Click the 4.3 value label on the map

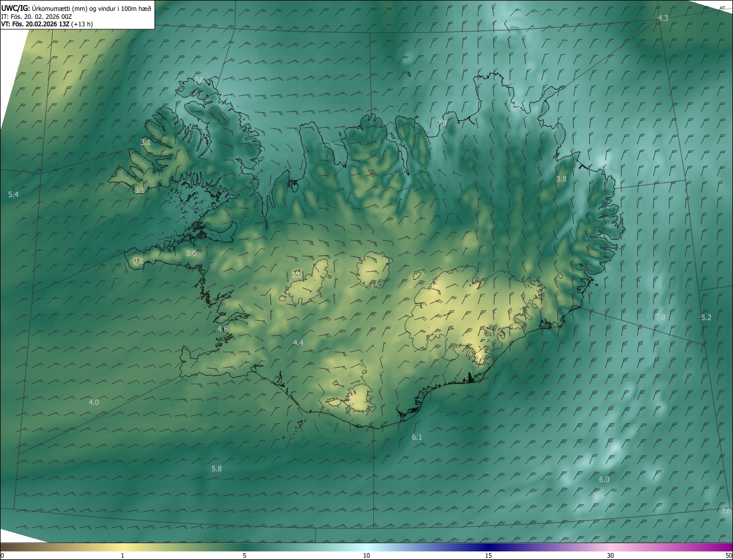(x=663, y=18)
